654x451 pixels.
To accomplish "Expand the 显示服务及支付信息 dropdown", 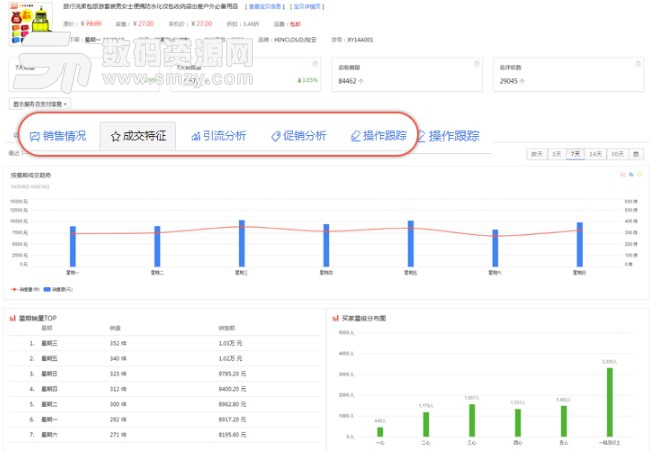I will (40, 104).
